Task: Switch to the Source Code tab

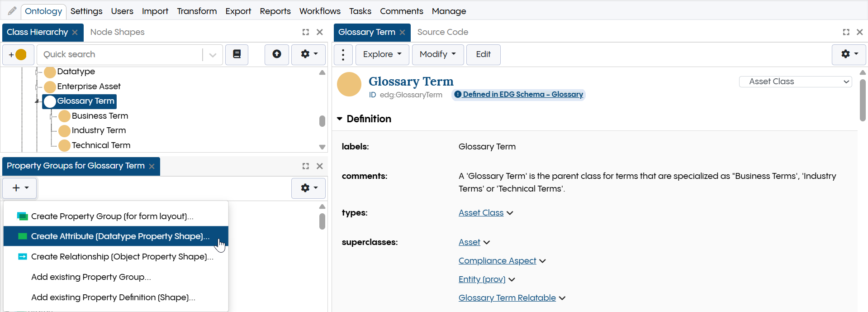Action: [x=442, y=32]
